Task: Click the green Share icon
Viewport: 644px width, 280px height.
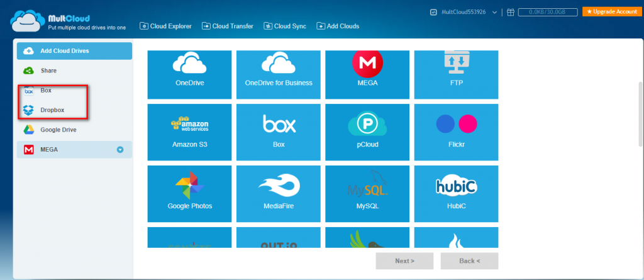Action: tap(28, 70)
